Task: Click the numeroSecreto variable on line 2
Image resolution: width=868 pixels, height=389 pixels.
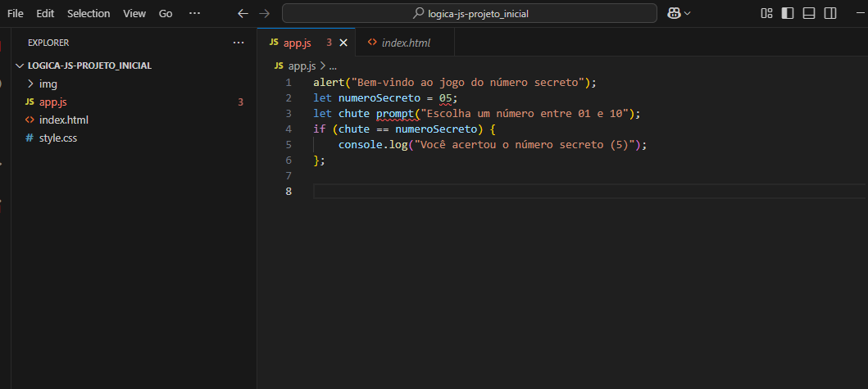Action: (x=379, y=98)
